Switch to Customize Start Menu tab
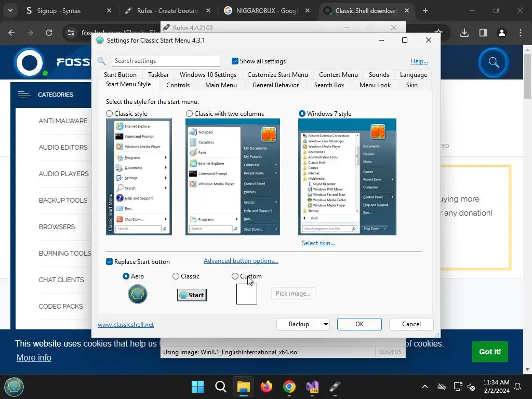Screen dimensions: 532x399 tap(277, 75)
